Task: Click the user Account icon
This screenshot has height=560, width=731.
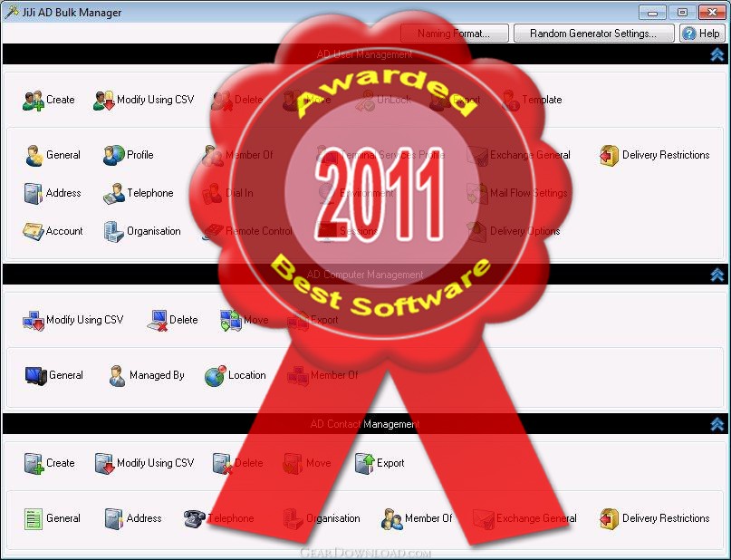Action: [34, 231]
